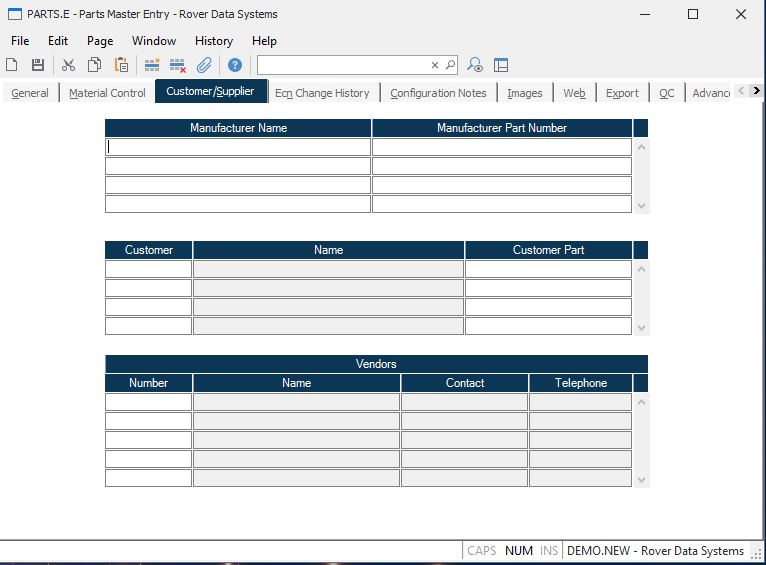Click the Cut scissors icon
The image size is (766, 565).
68,65
